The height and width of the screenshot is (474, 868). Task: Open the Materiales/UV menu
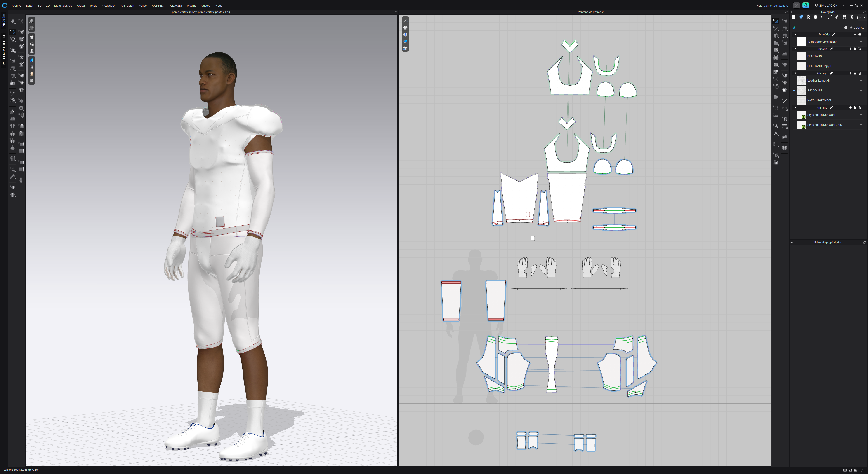63,5
